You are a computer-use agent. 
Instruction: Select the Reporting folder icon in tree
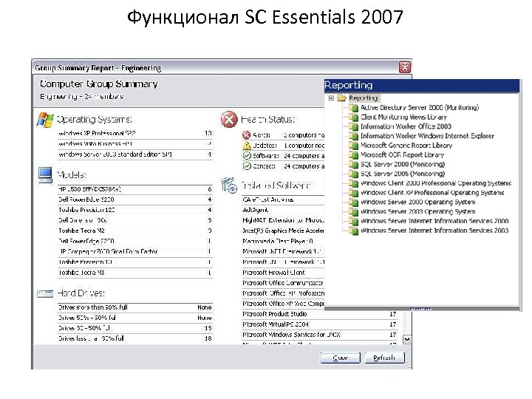tap(341, 98)
